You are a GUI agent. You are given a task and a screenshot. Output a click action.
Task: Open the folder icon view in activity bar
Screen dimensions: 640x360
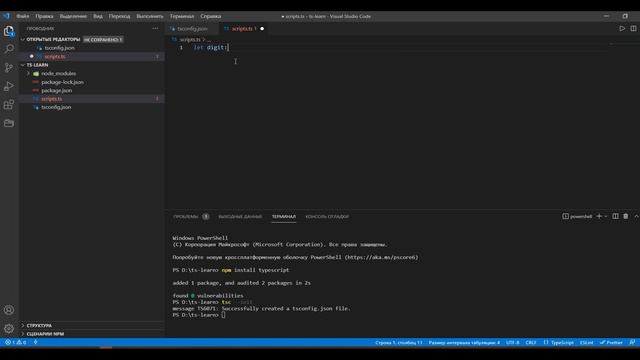(9, 123)
